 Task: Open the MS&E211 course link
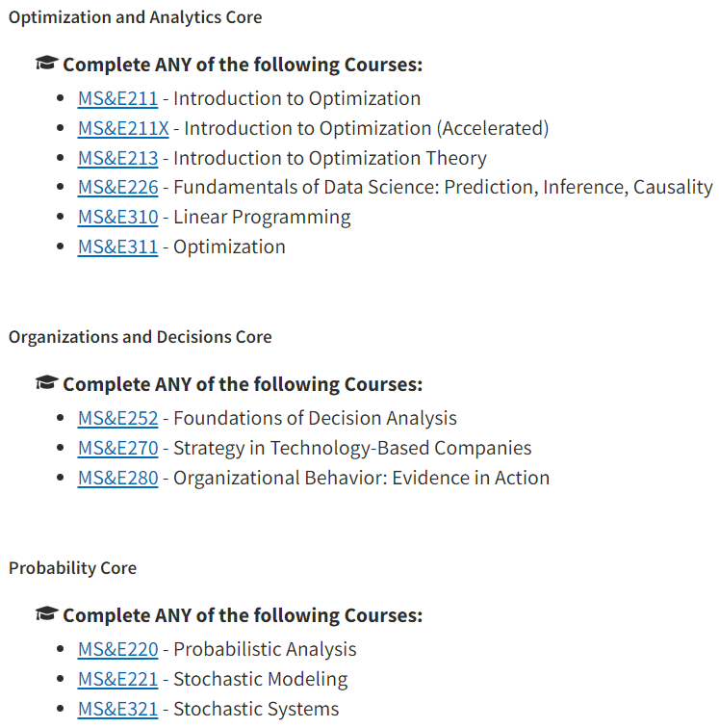pos(117,98)
